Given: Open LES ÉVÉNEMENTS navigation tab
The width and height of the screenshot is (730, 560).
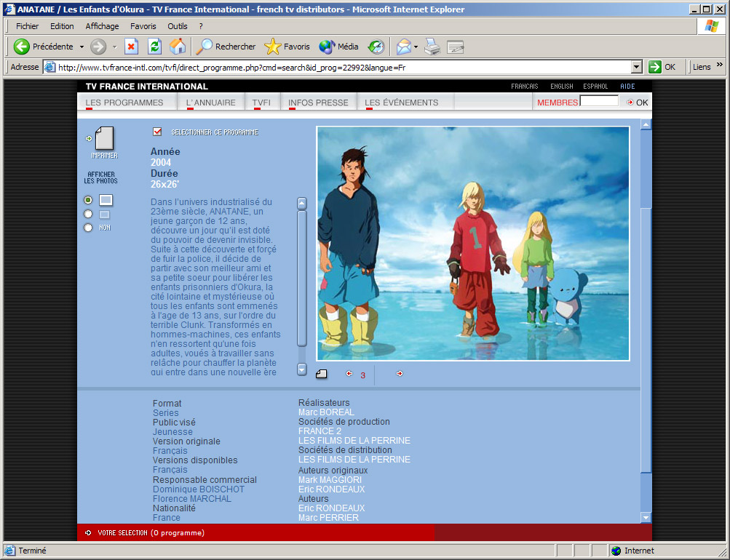Looking at the screenshot, I should point(401,103).
